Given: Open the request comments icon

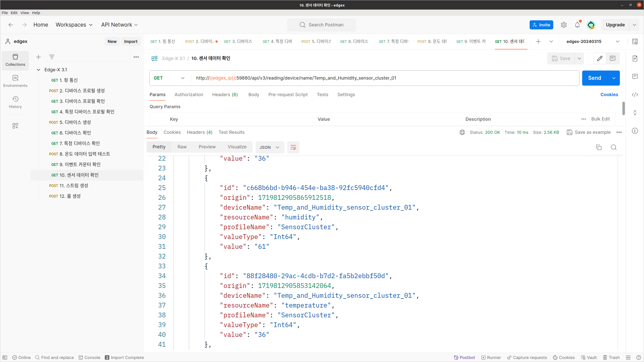Looking at the screenshot, I should pyautogui.click(x=613, y=58).
